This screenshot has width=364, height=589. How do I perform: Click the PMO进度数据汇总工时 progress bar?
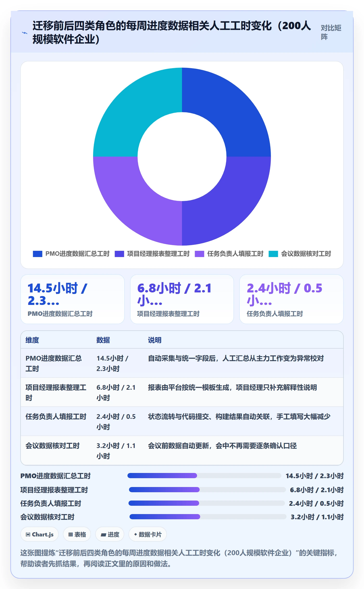click(204, 476)
